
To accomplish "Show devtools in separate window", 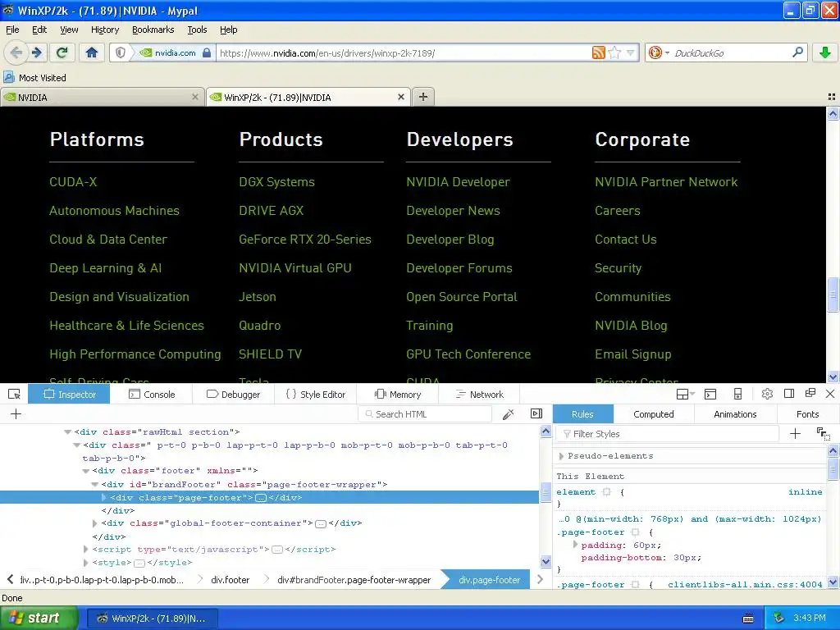I will (x=810, y=394).
